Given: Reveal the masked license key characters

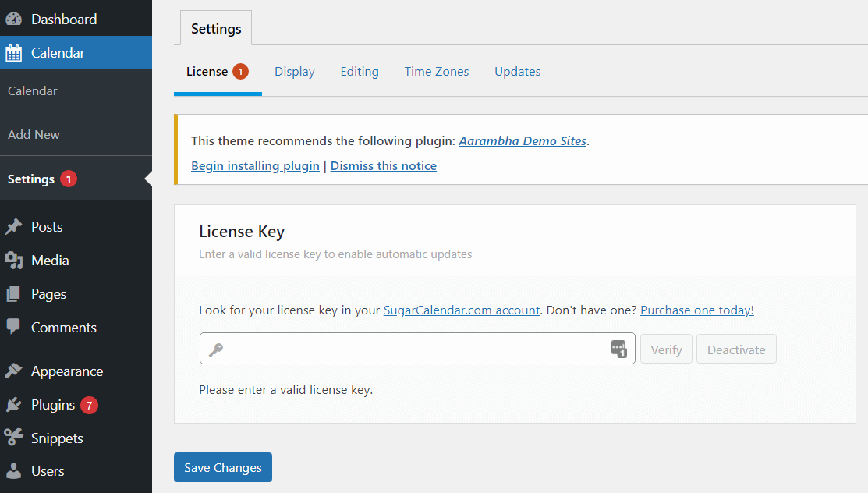Looking at the screenshot, I should click(x=618, y=349).
